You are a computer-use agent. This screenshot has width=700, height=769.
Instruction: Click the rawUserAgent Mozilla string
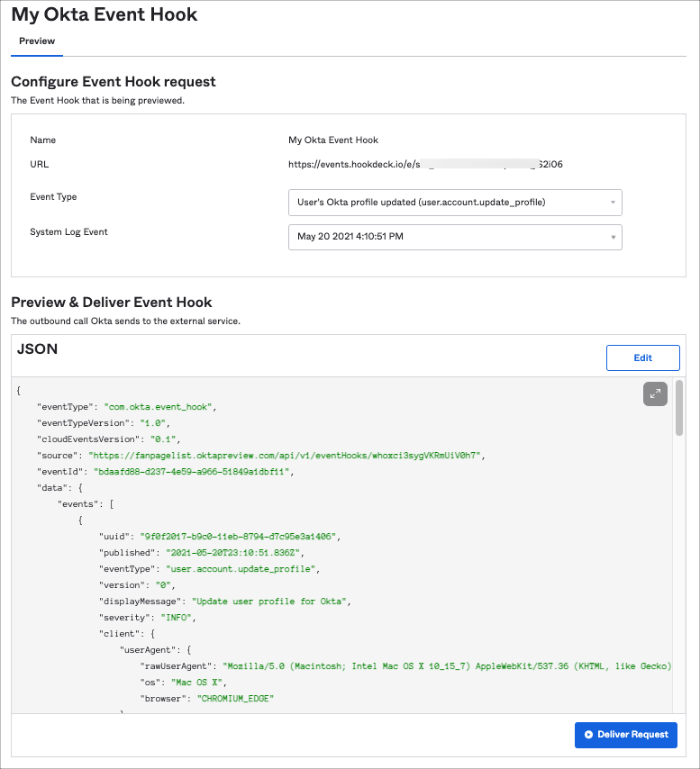pos(446,665)
